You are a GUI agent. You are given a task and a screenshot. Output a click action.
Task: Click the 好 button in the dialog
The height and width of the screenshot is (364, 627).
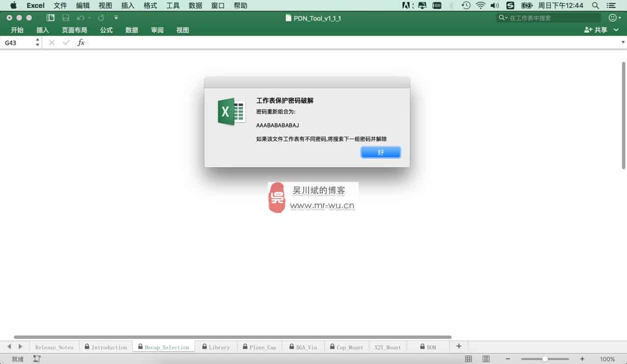tap(381, 153)
